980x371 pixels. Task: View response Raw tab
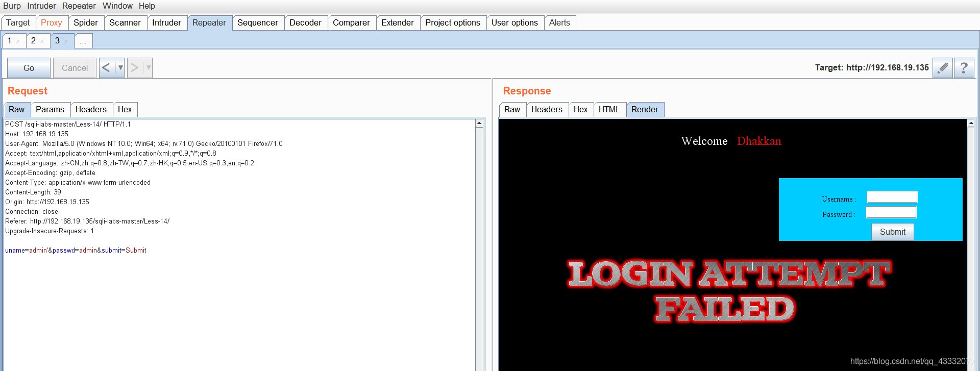[512, 110]
